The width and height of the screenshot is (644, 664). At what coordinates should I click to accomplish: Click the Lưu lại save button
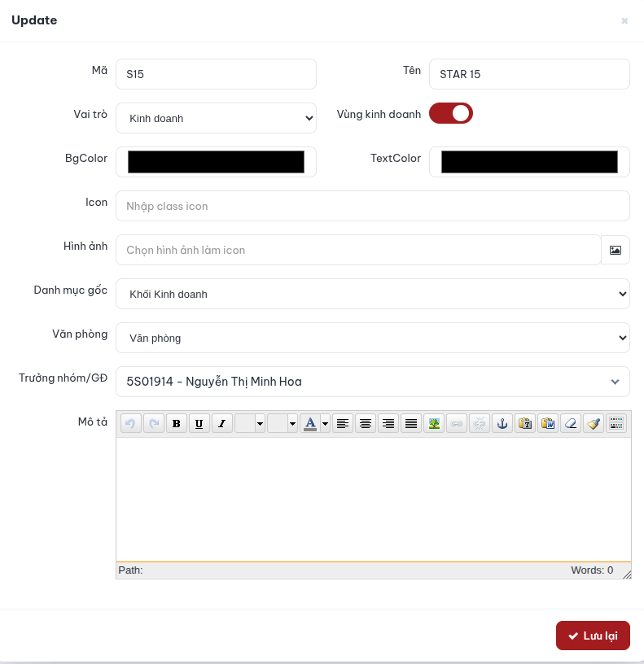click(594, 636)
